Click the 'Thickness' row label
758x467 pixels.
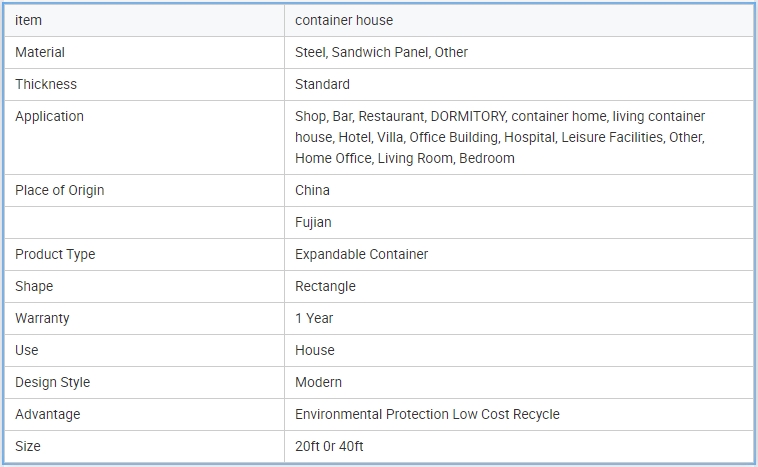coord(46,84)
